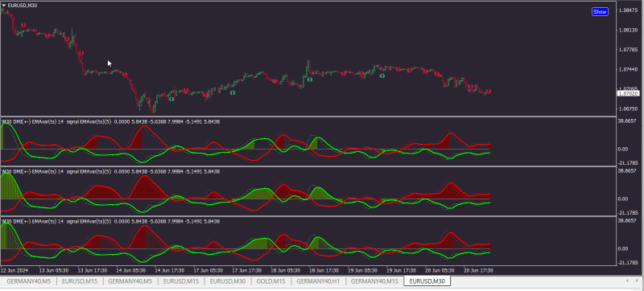This screenshot has height=291, width=644.
Task: Click the highlighted active EURUSD,M30 tab
Action: 427,281
